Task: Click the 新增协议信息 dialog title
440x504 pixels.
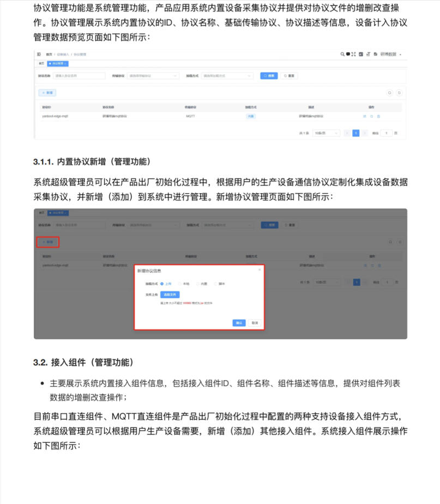Action: coord(149,271)
